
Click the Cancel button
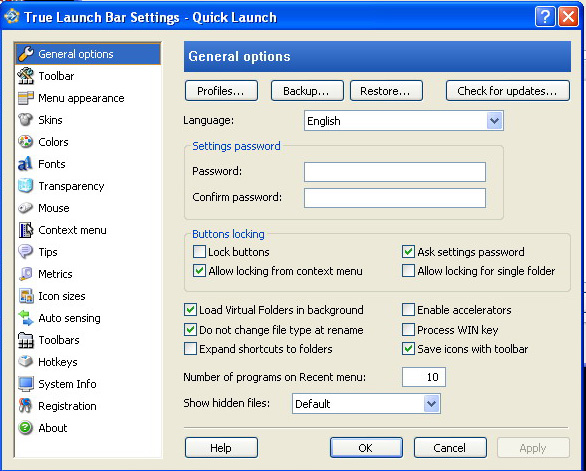450,448
